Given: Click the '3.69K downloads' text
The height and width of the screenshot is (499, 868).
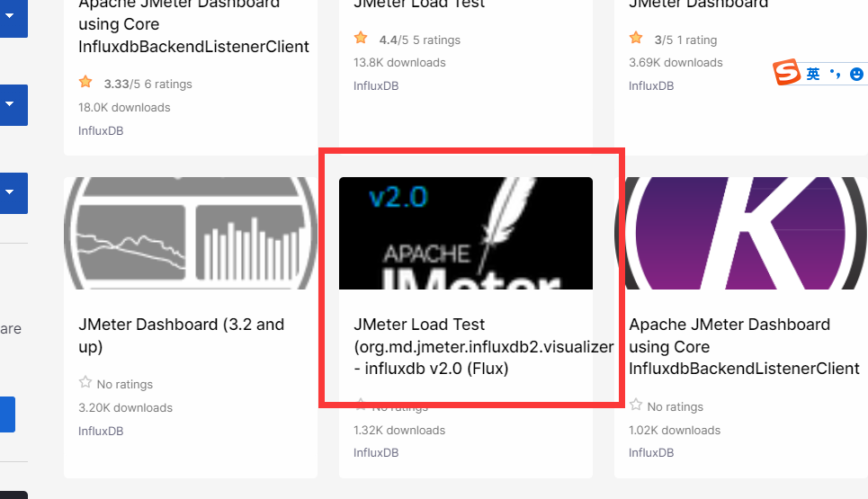Looking at the screenshot, I should pos(676,63).
